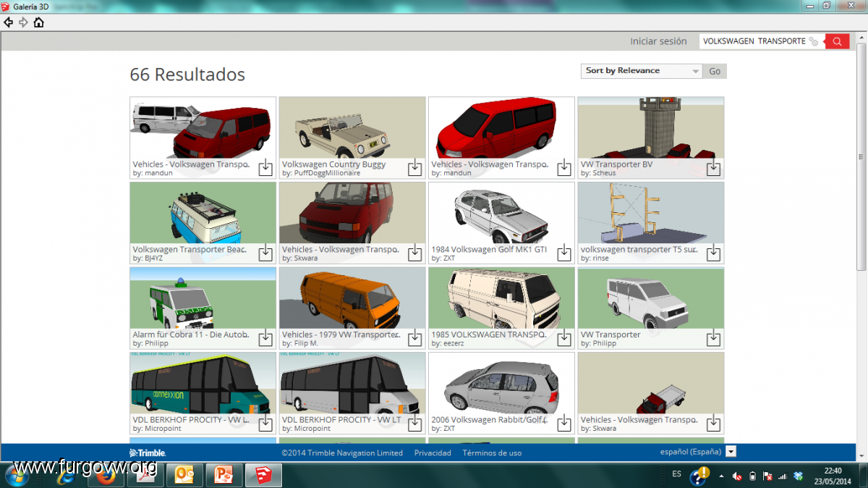Click the red search magnifier button
The height and width of the screenshot is (488, 868).
click(x=837, y=41)
